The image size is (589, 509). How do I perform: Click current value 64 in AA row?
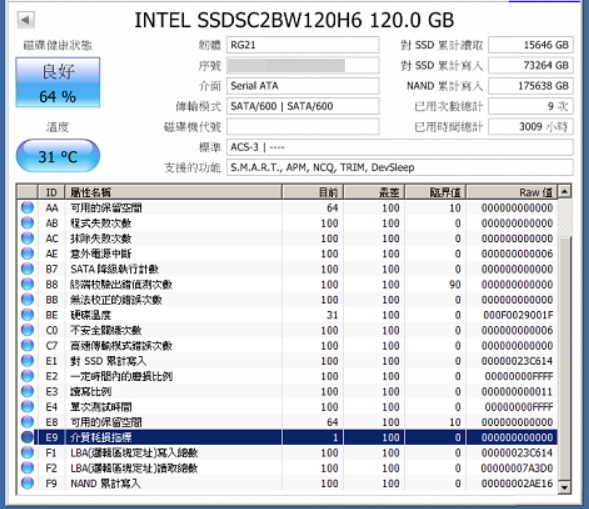coord(332,208)
